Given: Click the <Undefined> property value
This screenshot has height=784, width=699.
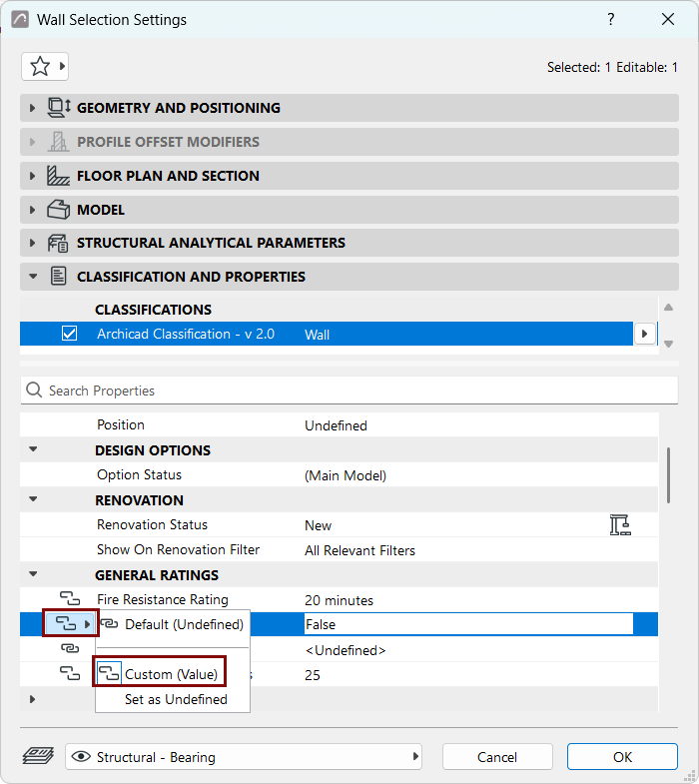Looking at the screenshot, I should point(346,650).
